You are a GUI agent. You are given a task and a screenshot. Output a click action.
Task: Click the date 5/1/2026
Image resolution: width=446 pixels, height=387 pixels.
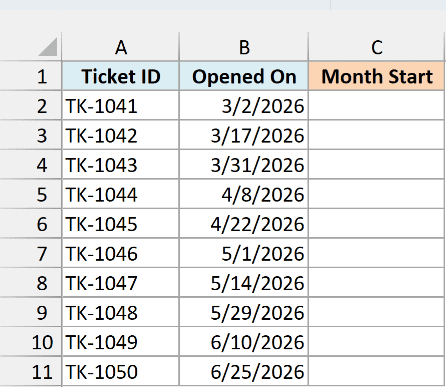tap(244, 253)
